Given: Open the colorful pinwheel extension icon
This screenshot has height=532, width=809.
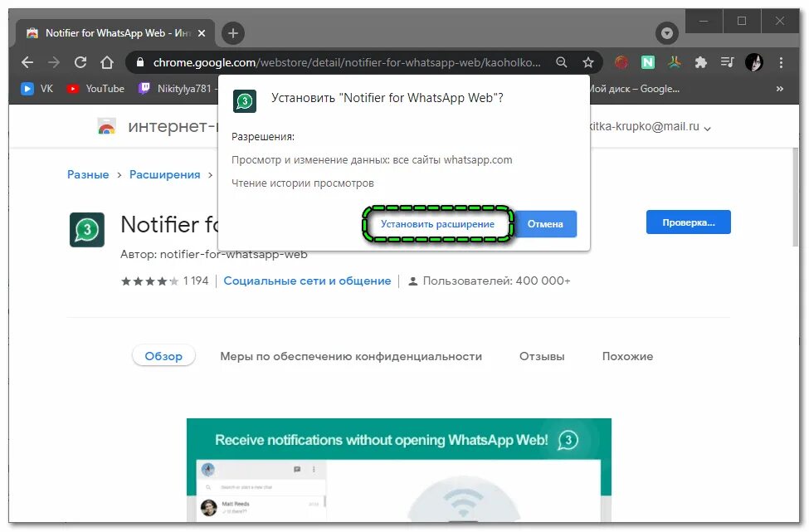Looking at the screenshot, I should click(674, 62).
